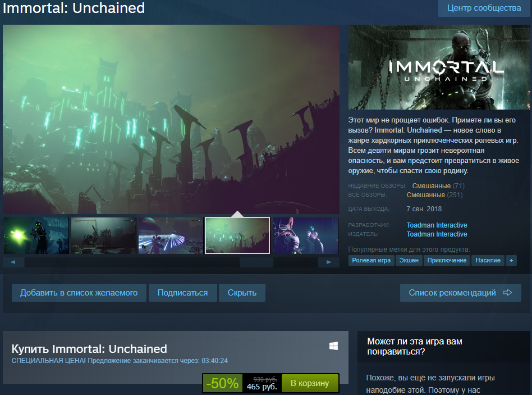Screen dimensions: 532x395
Task: Open the Экшен tag
Action: pyautogui.click(x=409, y=261)
